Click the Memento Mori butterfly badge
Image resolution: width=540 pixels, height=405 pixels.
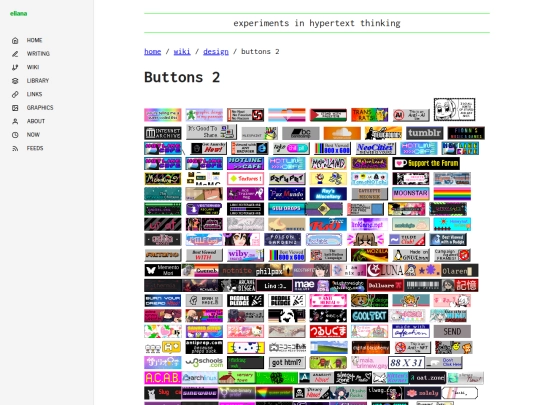(x=163, y=270)
